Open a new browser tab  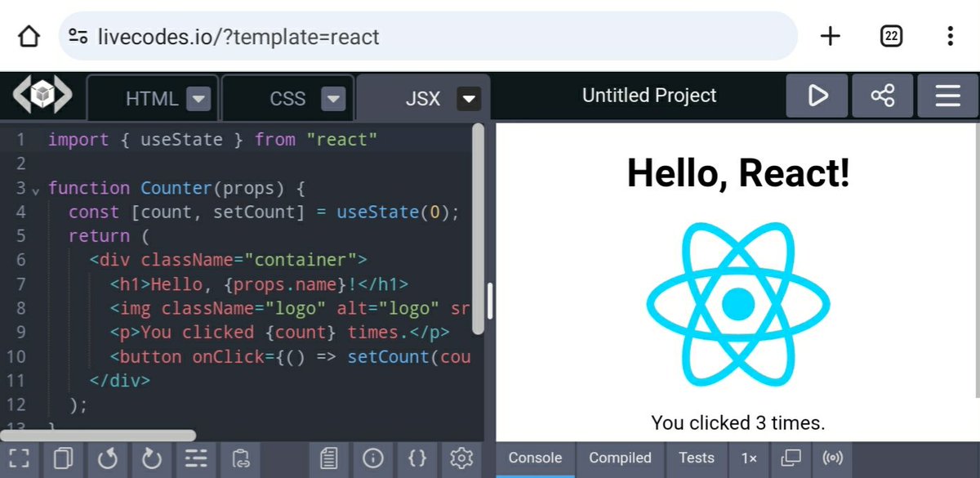tap(830, 36)
